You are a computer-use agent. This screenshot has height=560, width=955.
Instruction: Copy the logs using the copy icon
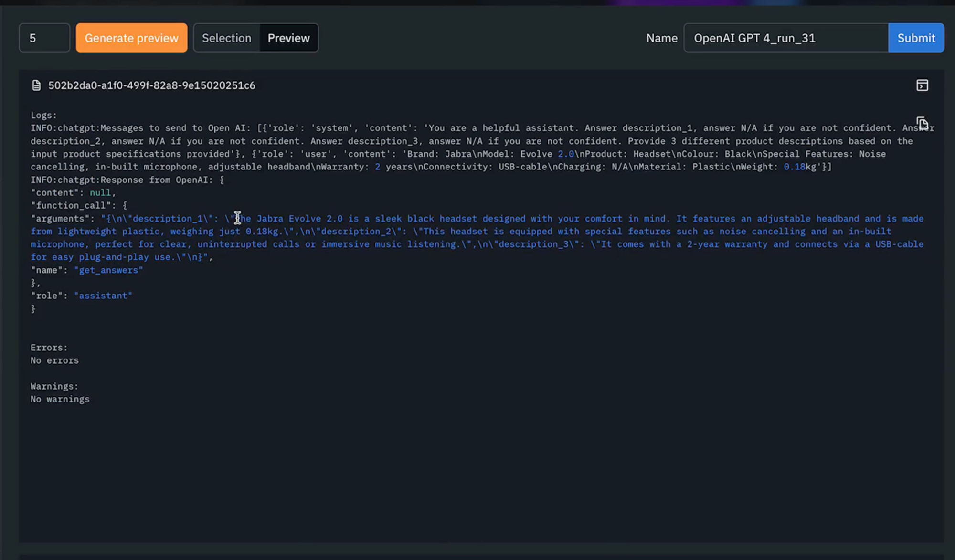tap(922, 123)
